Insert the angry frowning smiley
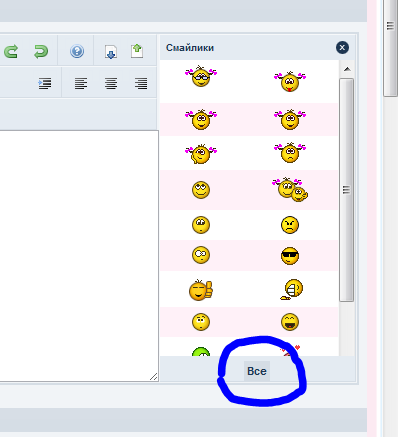 [290, 225]
